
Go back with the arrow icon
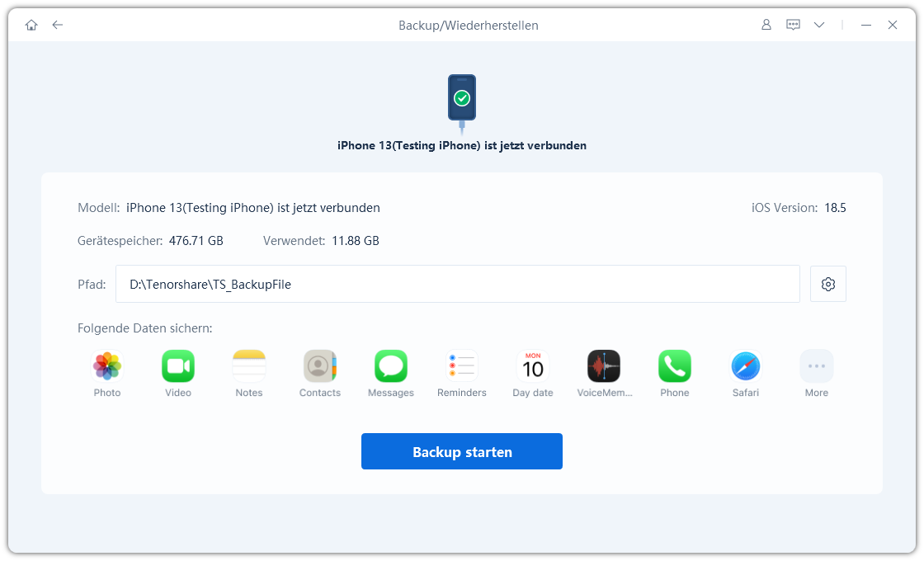(x=57, y=25)
